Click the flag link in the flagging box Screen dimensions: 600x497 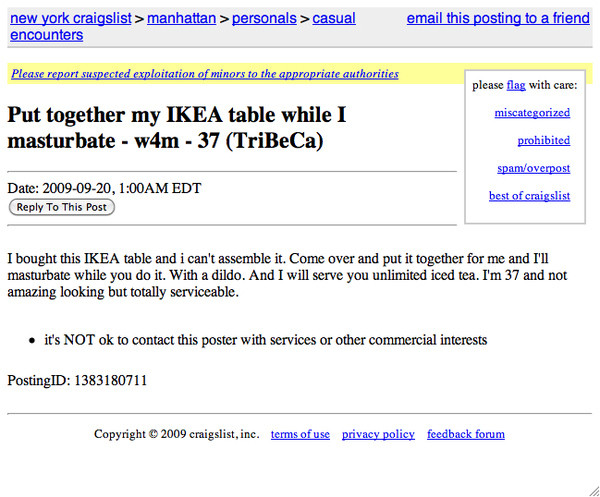(x=516, y=86)
